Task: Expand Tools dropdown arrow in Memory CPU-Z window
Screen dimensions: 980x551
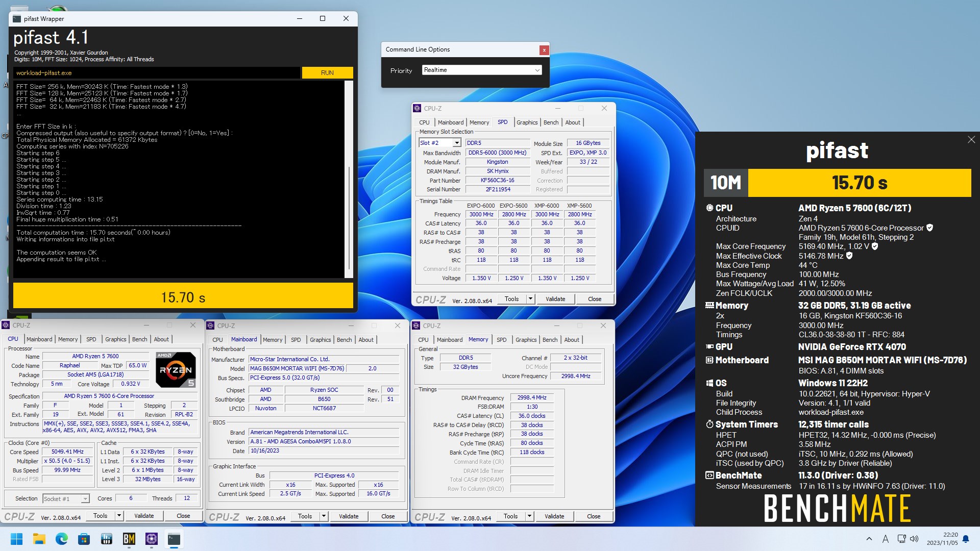Action: 529,516
